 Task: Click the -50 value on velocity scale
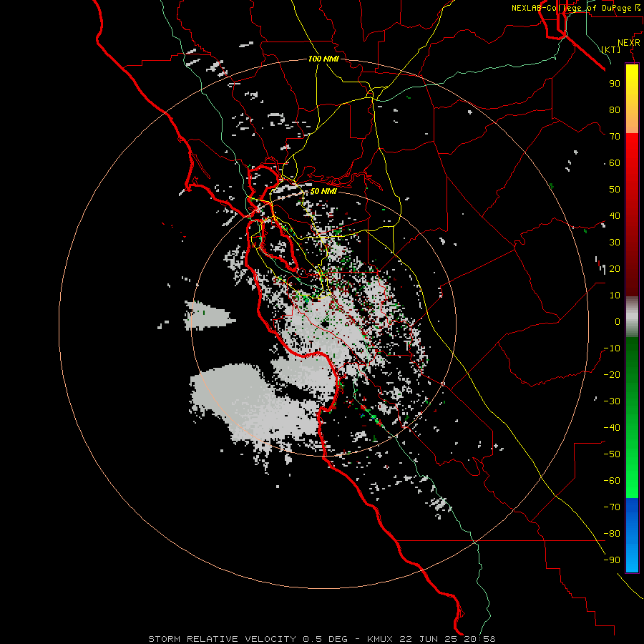(x=612, y=454)
